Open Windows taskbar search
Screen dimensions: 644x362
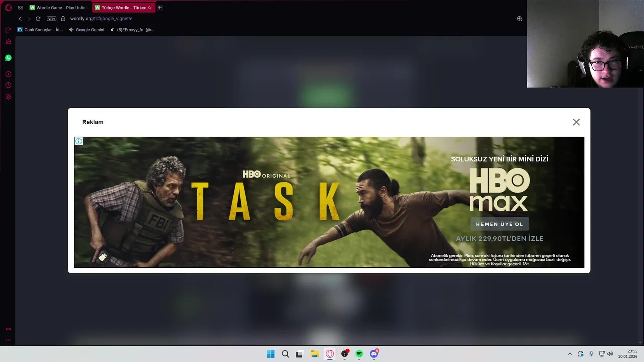point(285,354)
